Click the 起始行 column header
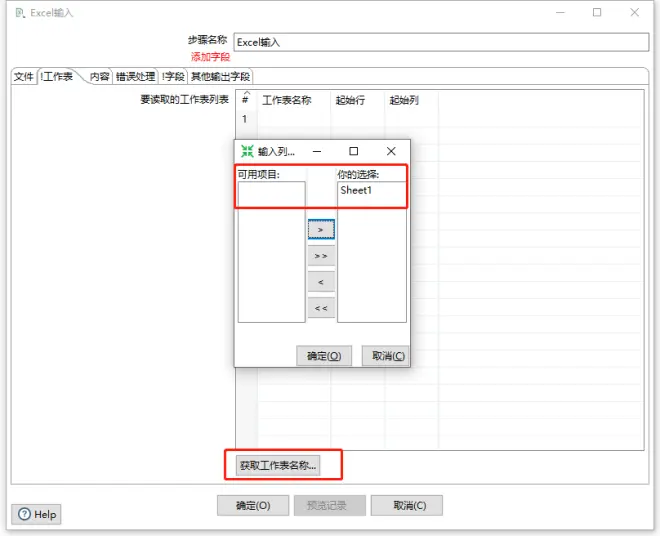This screenshot has width=660, height=536. click(x=358, y=100)
